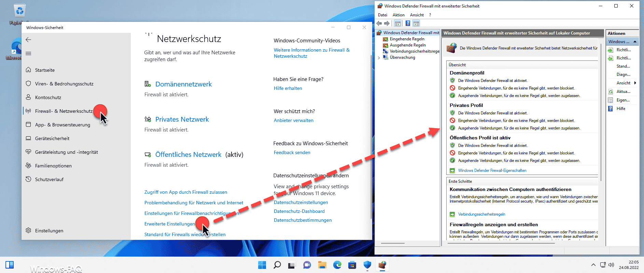Open taskbar Search
644x273 pixels.
click(x=277, y=265)
